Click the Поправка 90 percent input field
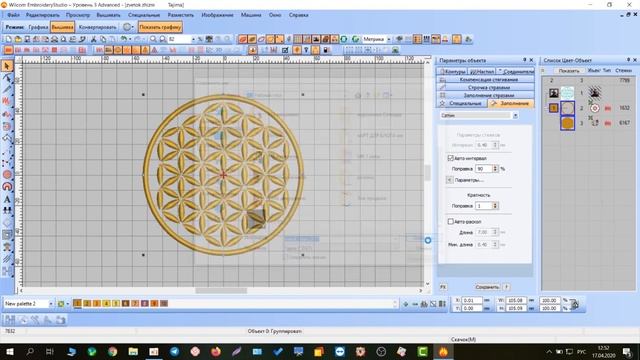The width and height of the screenshot is (640, 360). coord(484,169)
